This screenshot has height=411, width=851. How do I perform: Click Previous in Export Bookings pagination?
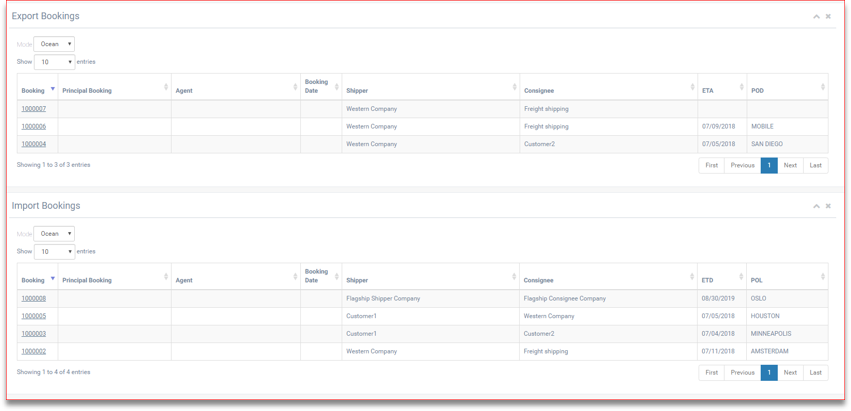(x=742, y=166)
